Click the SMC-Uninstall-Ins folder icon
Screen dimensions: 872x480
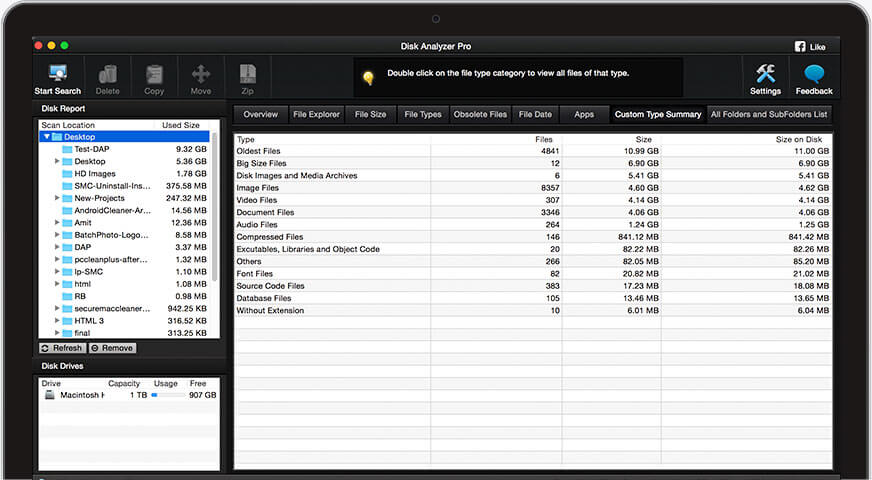[x=67, y=186]
